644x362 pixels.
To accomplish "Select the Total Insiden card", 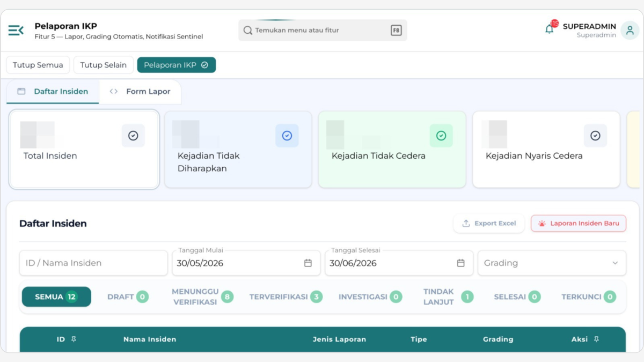I will coord(84,150).
